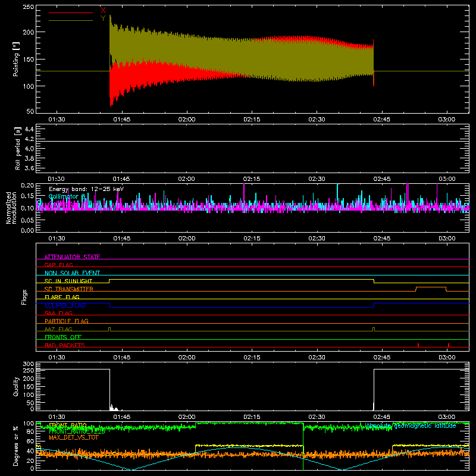Click the FLARE_FLAG label

tap(62, 297)
